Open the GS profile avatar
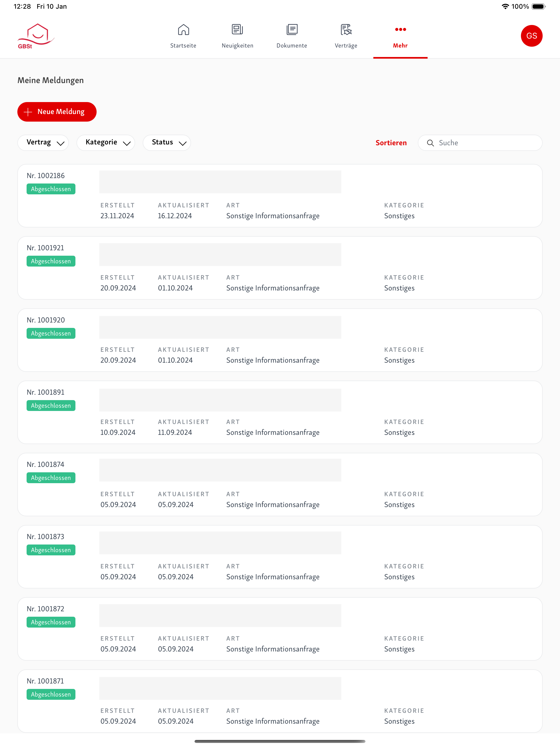 click(x=531, y=36)
